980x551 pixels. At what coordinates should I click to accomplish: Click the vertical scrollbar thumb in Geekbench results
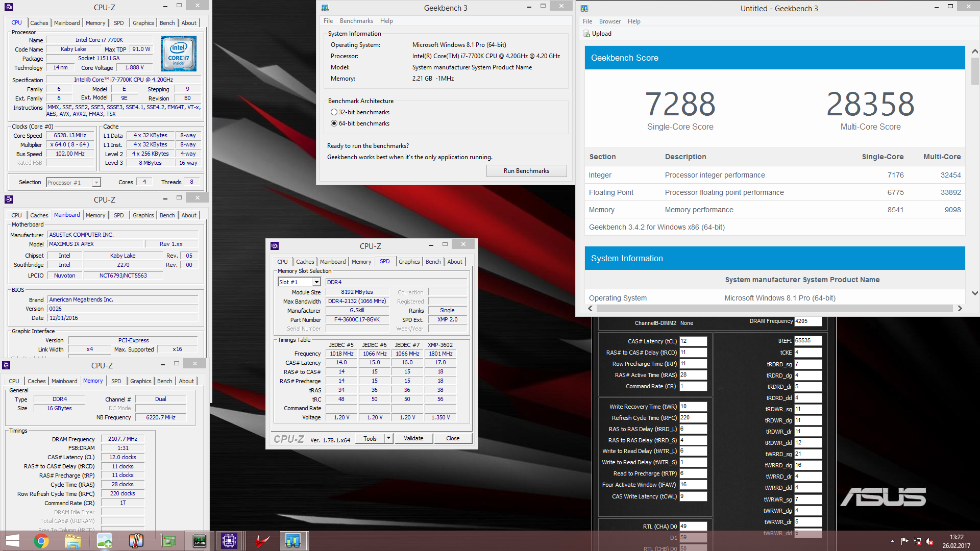975,70
